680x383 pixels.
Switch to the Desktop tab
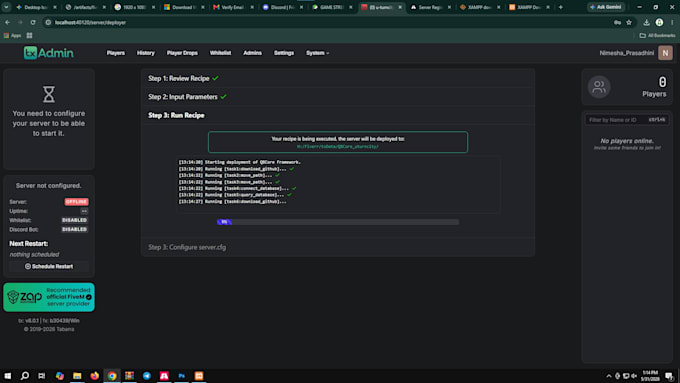click(35, 7)
